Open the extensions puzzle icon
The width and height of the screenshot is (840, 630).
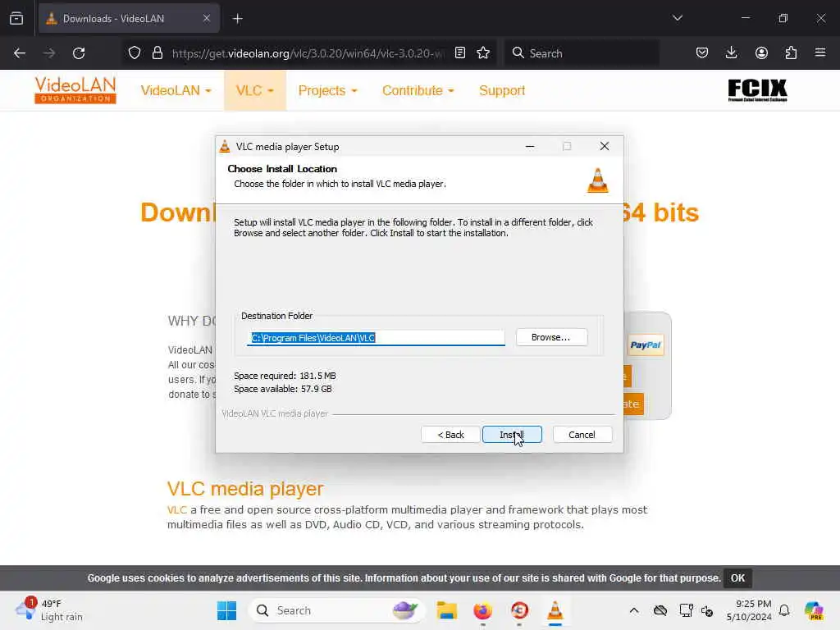tap(791, 53)
